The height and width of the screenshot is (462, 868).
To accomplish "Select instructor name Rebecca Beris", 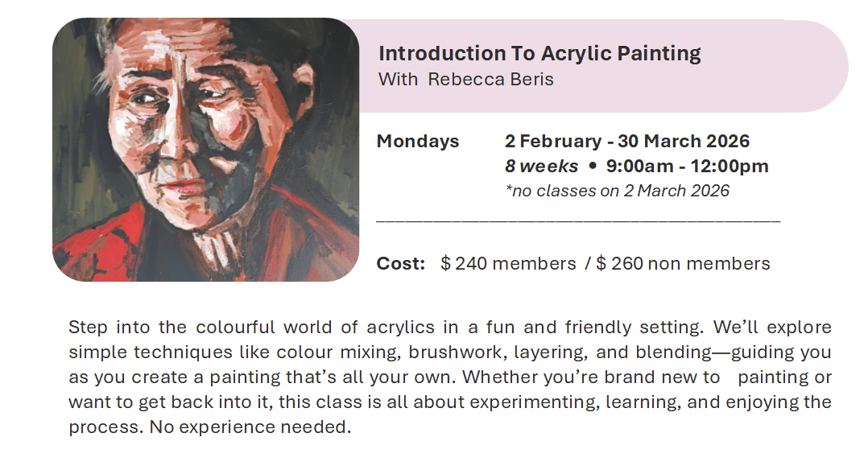I will [x=490, y=79].
